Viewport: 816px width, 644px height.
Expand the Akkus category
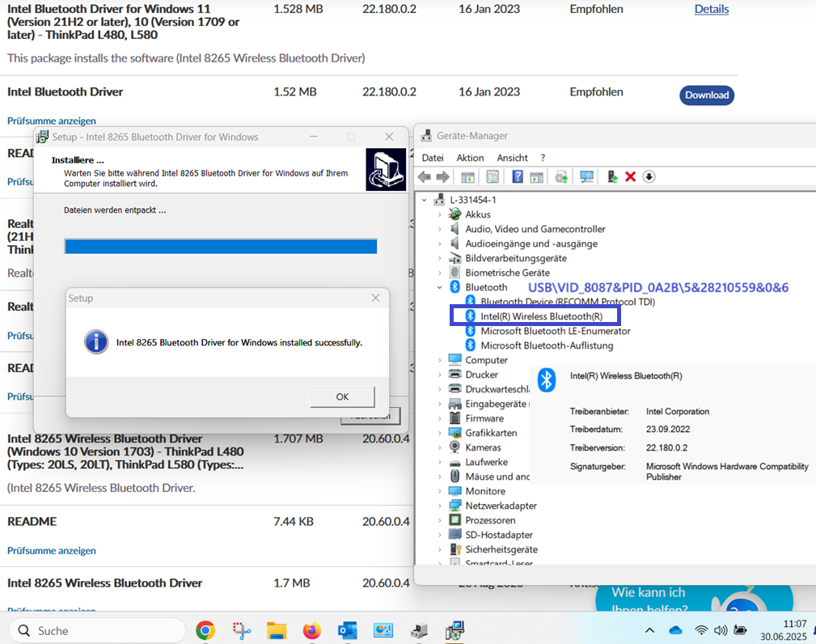(440, 214)
